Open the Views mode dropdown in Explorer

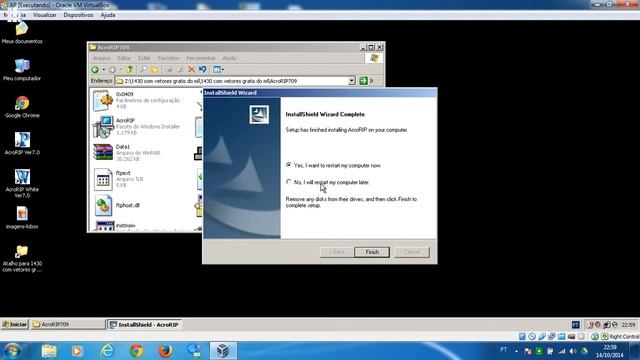coord(218,69)
